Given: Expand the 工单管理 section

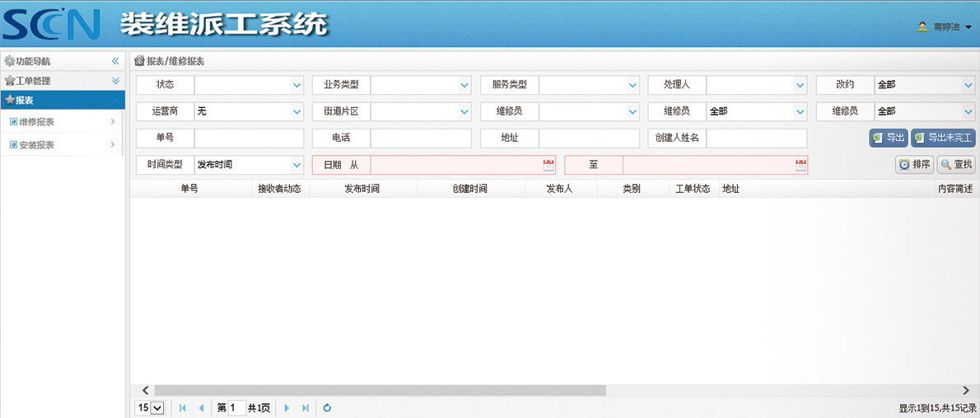Looking at the screenshot, I should (116, 81).
